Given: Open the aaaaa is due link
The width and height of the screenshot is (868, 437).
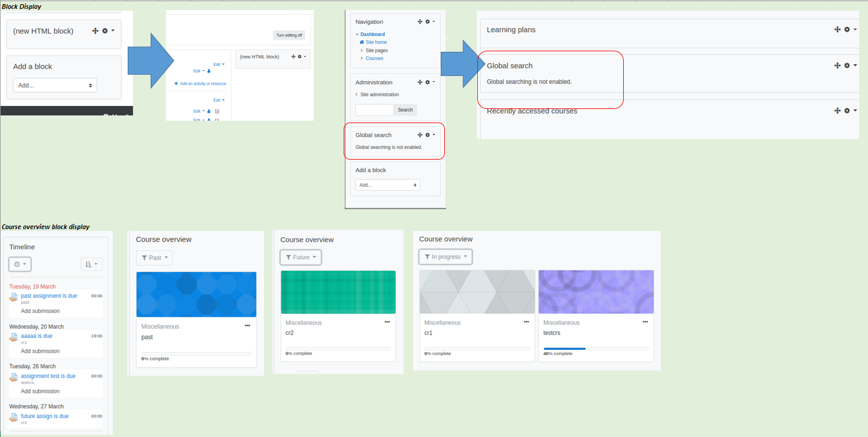Looking at the screenshot, I should point(36,336).
